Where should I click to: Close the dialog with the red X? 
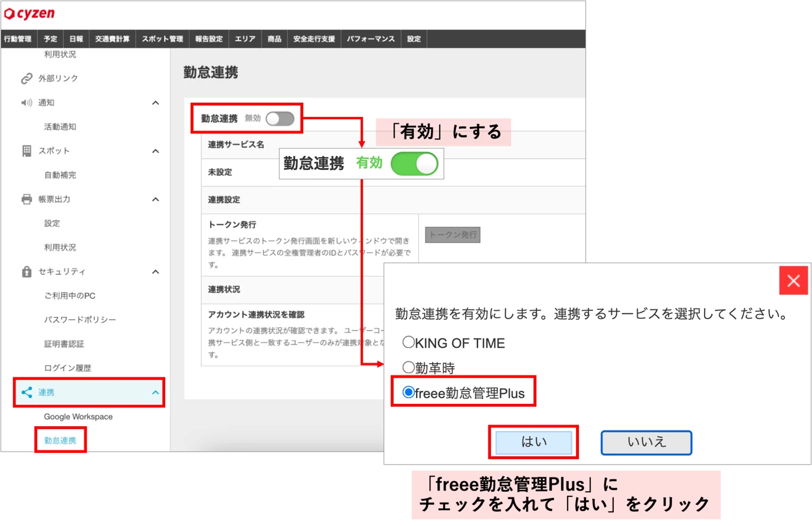pyautogui.click(x=793, y=280)
